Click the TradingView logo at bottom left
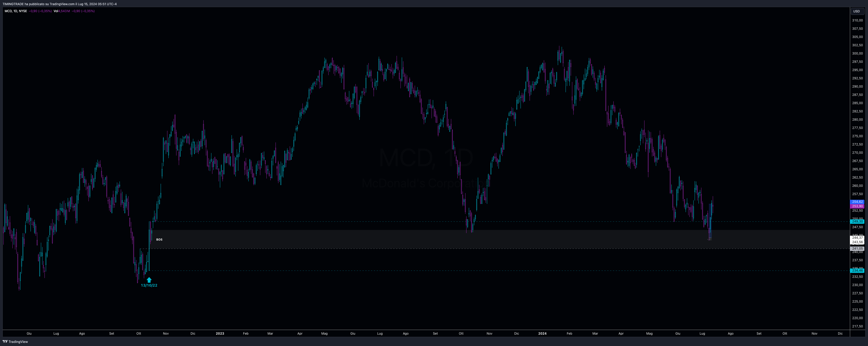 pos(15,342)
